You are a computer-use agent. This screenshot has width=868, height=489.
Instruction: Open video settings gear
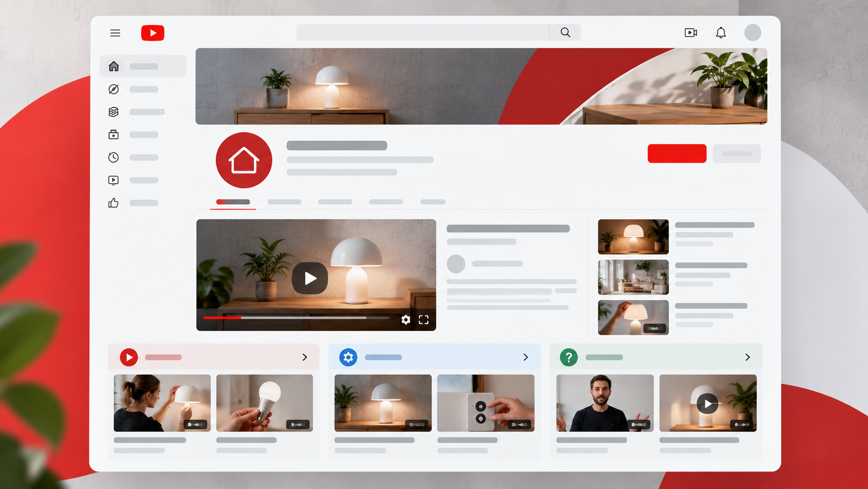click(x=406, y=320)
